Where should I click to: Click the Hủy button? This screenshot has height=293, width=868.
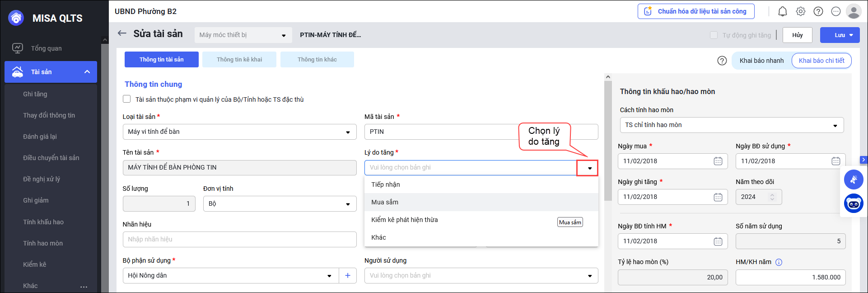click(797, 35)
